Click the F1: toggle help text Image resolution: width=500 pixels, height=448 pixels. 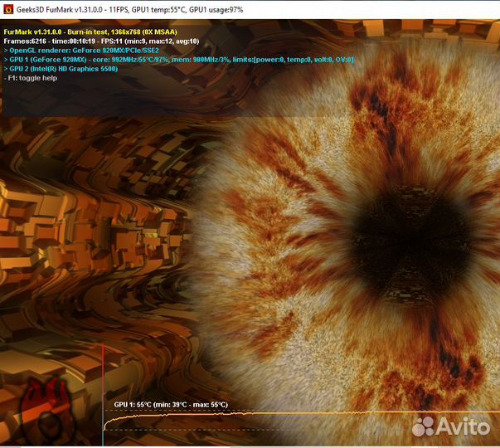(32, 78)
